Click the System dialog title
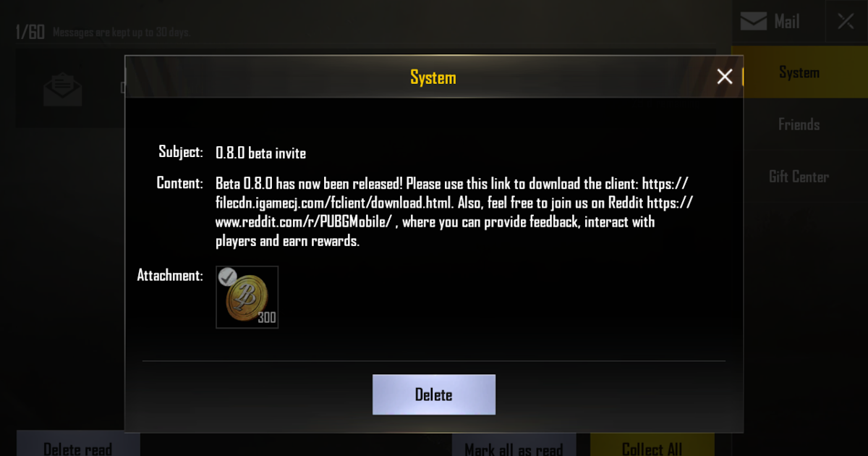The height and width of the screenshot is (456, 868). pyautogui.click(x=433, y=77)
